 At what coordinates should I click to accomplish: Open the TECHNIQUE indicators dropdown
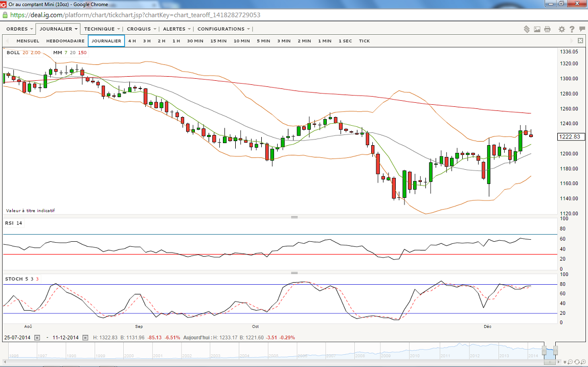click(x=102, y=29)
